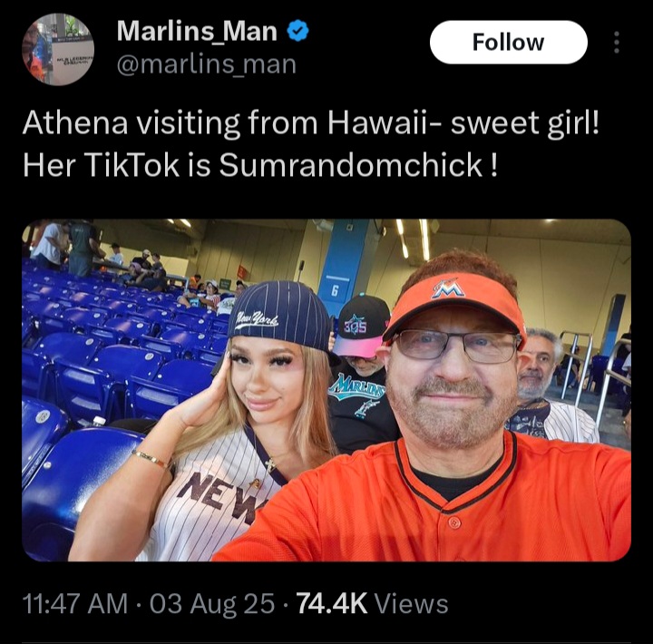The width and height of the screenshot is (653, 644).
Task: Click the Sumrandomchick text in tweet
Action: click(x=351, y=165)
